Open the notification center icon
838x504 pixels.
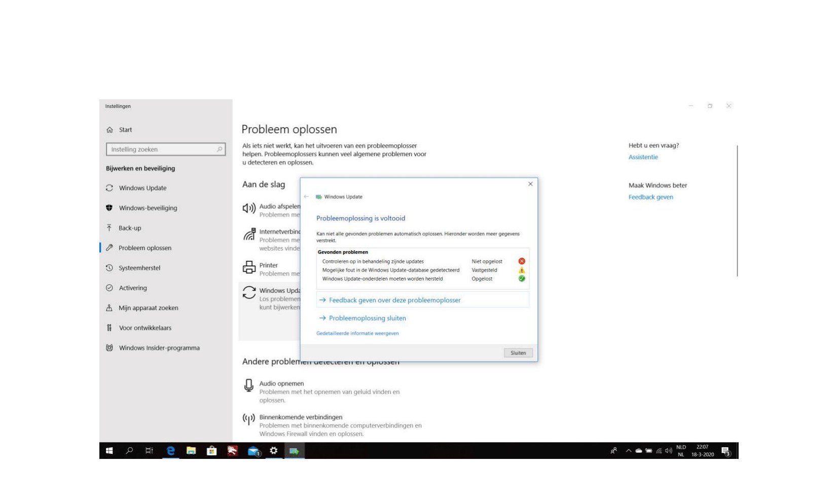pyautogui.click(x=726, y=451)
